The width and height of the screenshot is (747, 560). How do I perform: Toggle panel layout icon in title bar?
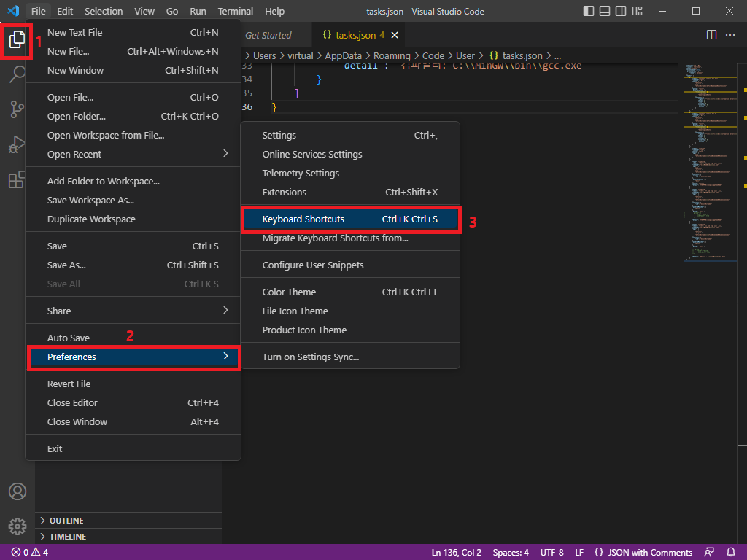click(605, 11)
